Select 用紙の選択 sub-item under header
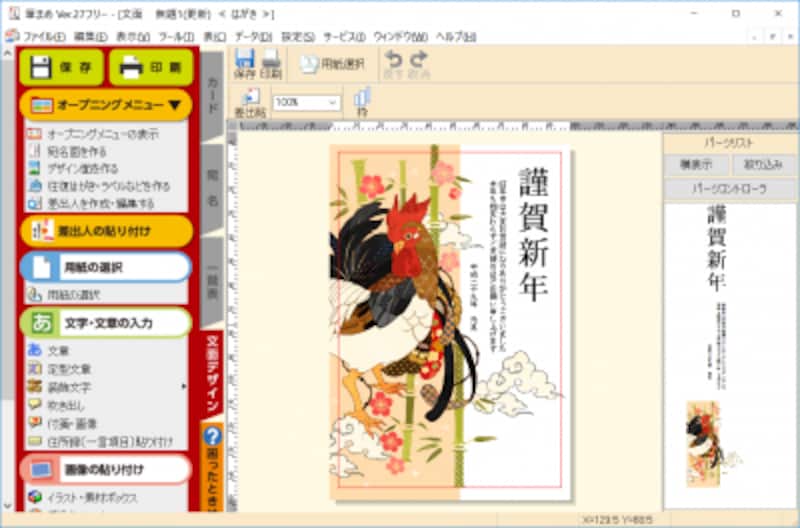Image resolution: width=800 pixels, height=528 pixels. (x=73, y=294)
